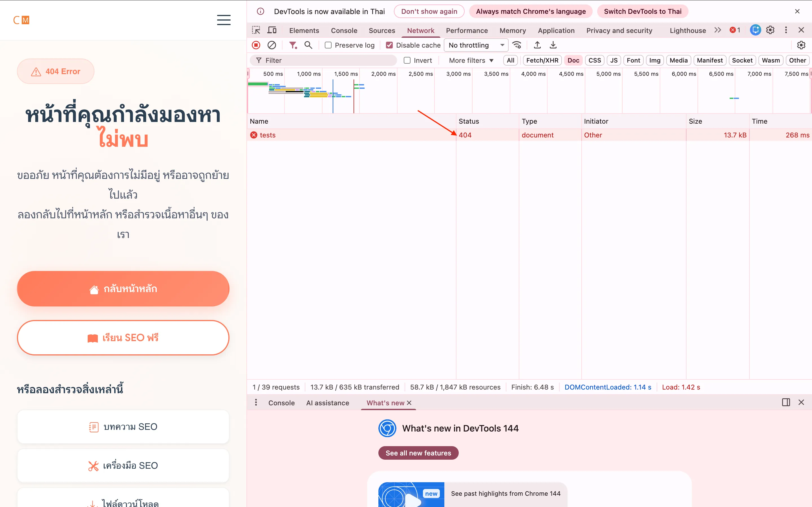Open the Console drawer tab
This screenshot has height=507, width=812.
[281, 403]
